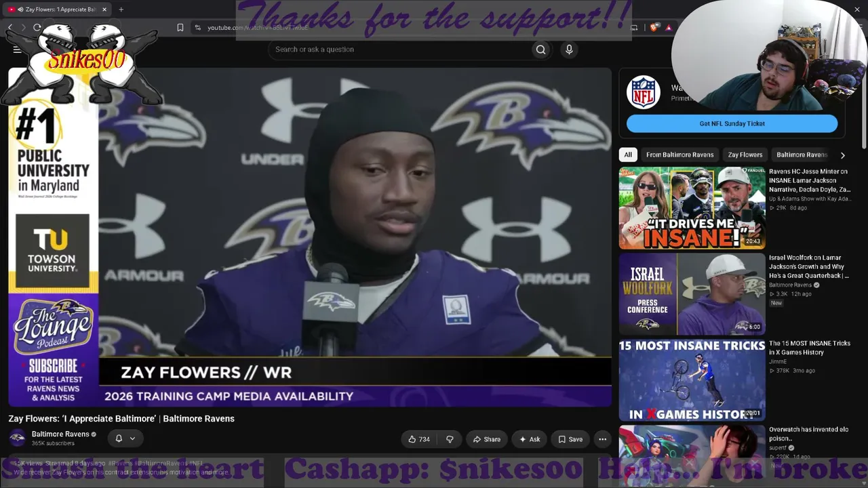The image size is (868, 488).
Task: Click the Up & Adams Show channel name
Action: point(809,199)
